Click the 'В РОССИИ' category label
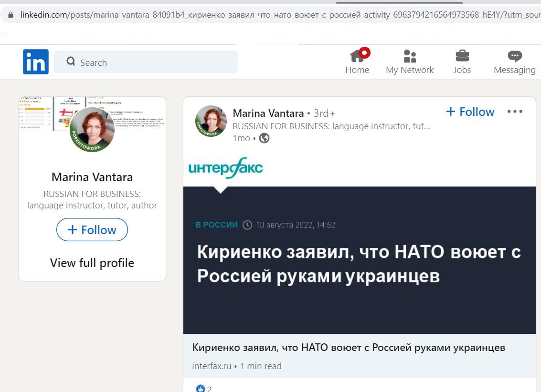This screenshot has height=392, width=541. coord(216,225)
